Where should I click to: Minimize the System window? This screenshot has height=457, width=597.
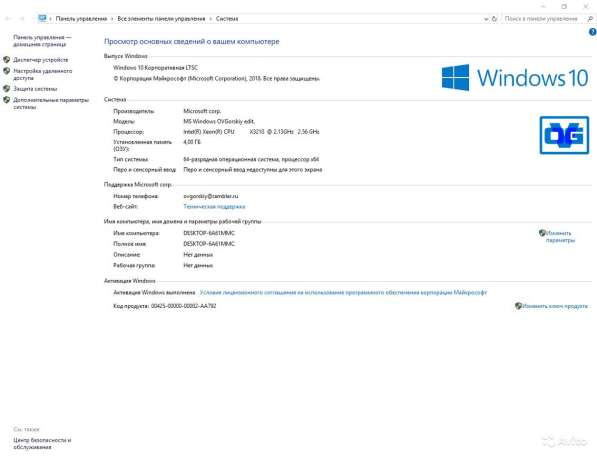tap(543, 6)
